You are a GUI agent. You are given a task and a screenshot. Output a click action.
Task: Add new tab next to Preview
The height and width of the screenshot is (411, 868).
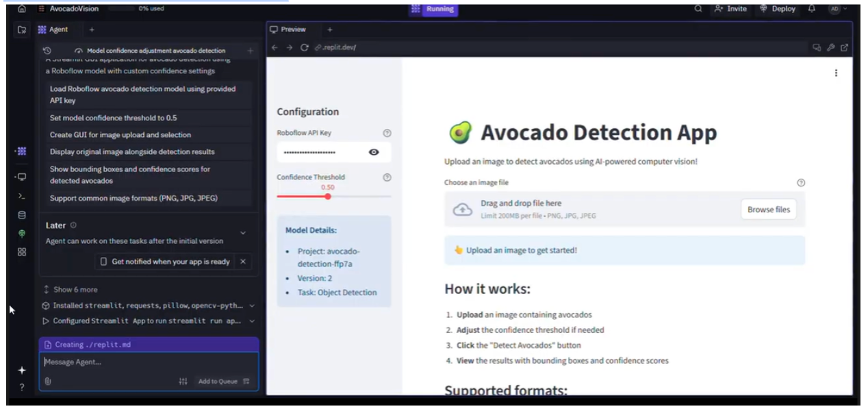coord(329,29)
